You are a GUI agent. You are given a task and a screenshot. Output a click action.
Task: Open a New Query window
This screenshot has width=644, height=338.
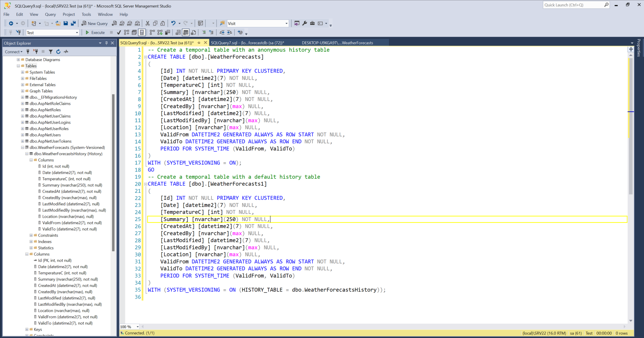tap(94, 23)
